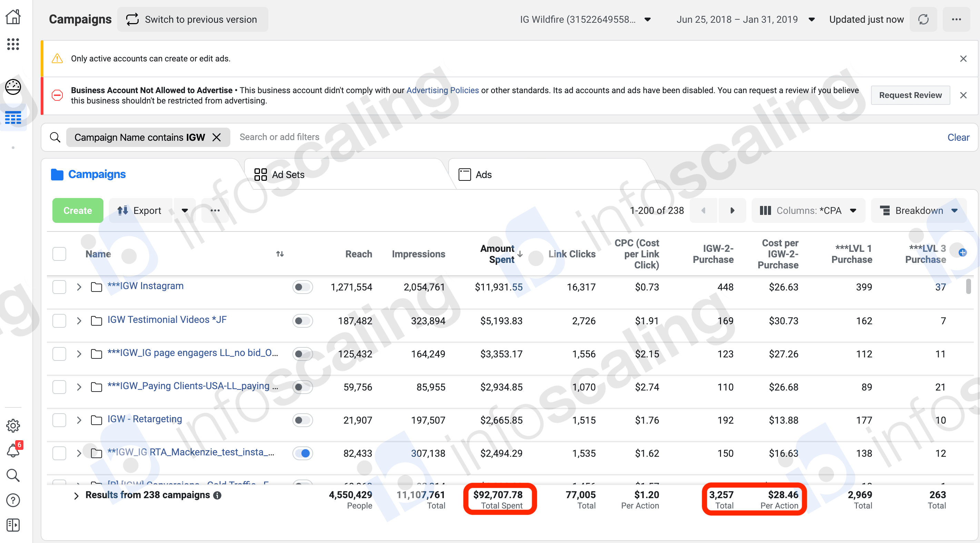980x543 pixels.
Task: Click the refresh data icon
Action: tap(923, 19)
